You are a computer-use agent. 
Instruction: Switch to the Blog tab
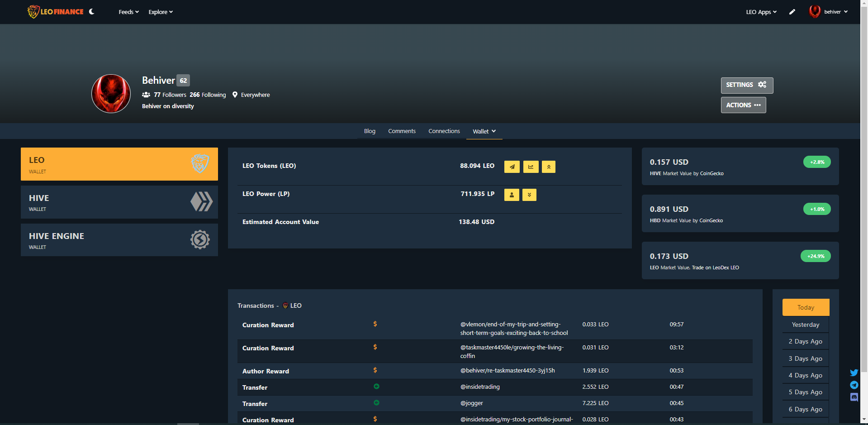[370, 131]
